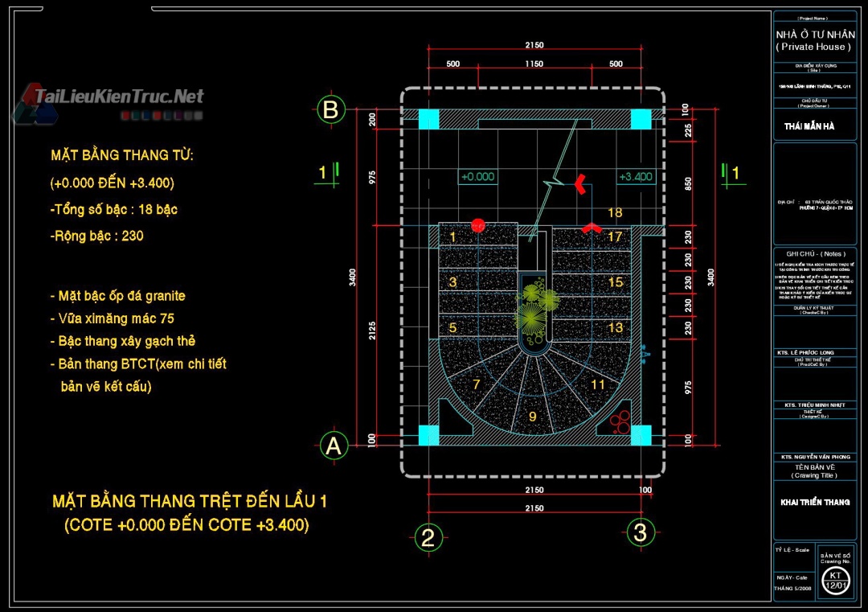
Task: Select the grid axis bubble numbered 3
Action: click(641, 532)
